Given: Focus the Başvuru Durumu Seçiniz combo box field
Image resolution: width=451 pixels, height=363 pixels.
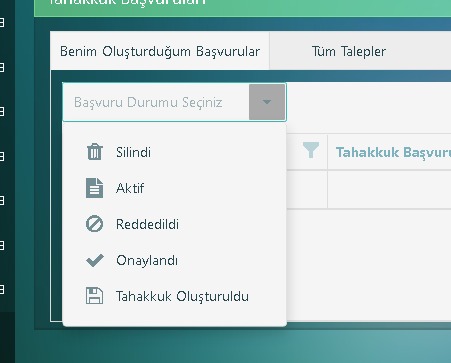Looking at the screenshot, I should coord(156,102).
